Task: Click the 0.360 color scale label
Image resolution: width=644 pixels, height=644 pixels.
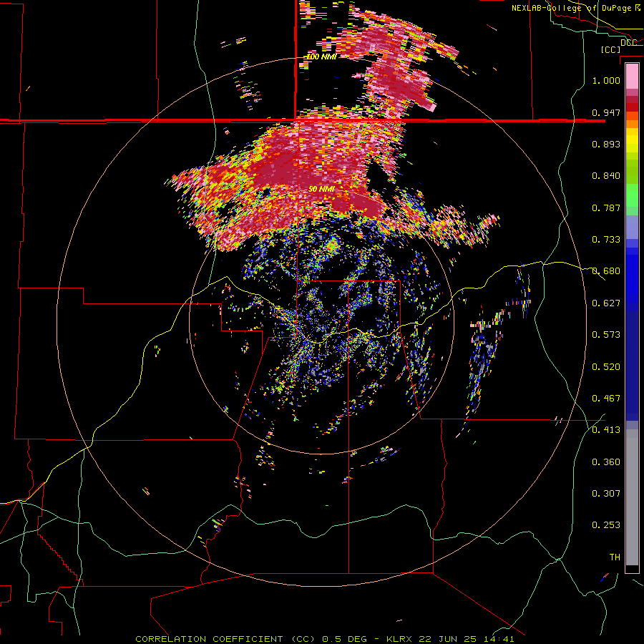Action: 606,462
